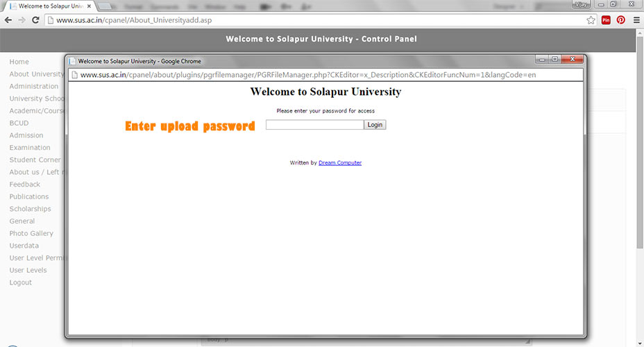Open User Levels sidebar link
This screenshot has width=644, height=347.
pos(28,270)
